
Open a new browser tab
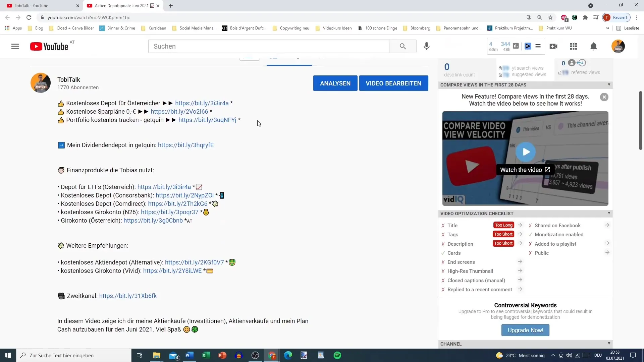[x=171, y=6]
